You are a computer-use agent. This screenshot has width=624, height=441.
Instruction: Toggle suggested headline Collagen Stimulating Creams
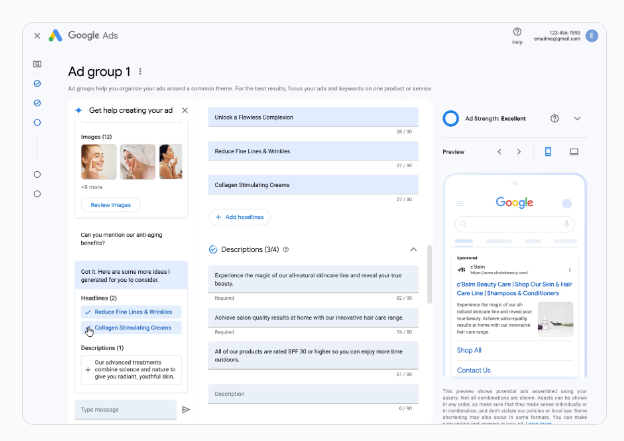point(131,328)
